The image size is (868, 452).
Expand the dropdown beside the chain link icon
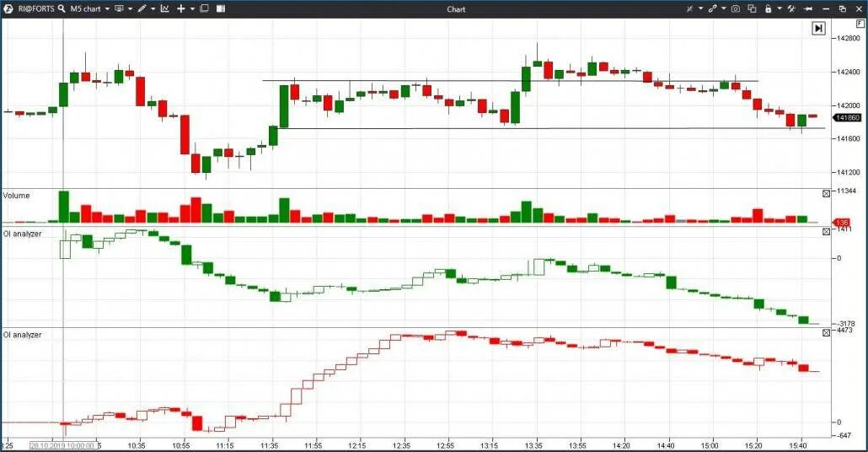[x=724, y=9]
